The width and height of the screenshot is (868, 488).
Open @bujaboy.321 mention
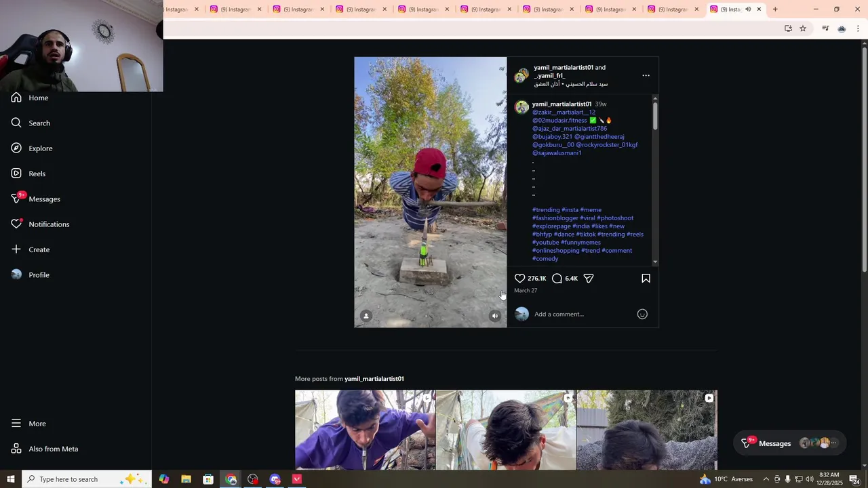click(x=552, y=137)
